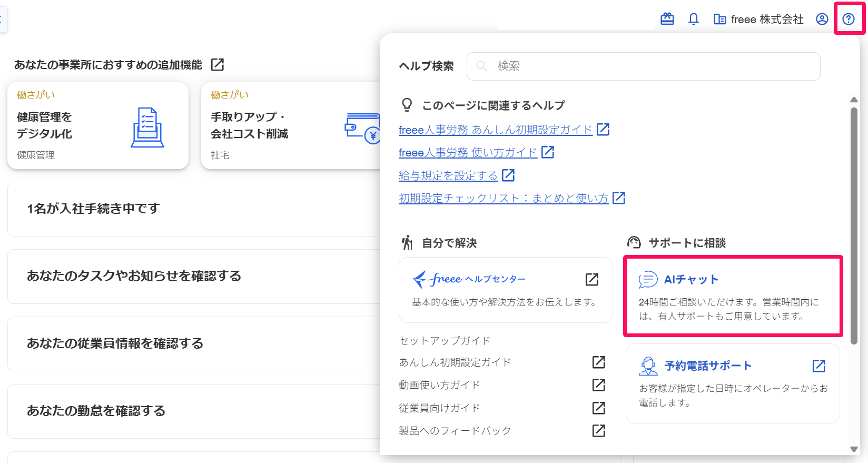Image resolution: width=868 pixels, height=463 pixels.
Task: Click external-link icon beside 初期設定チェックリスト
Action: tap(619, 198)
